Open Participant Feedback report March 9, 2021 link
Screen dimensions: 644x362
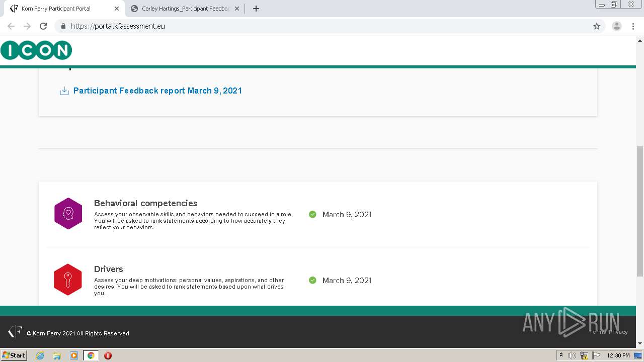pyautogui.click(x=157, y=91)
